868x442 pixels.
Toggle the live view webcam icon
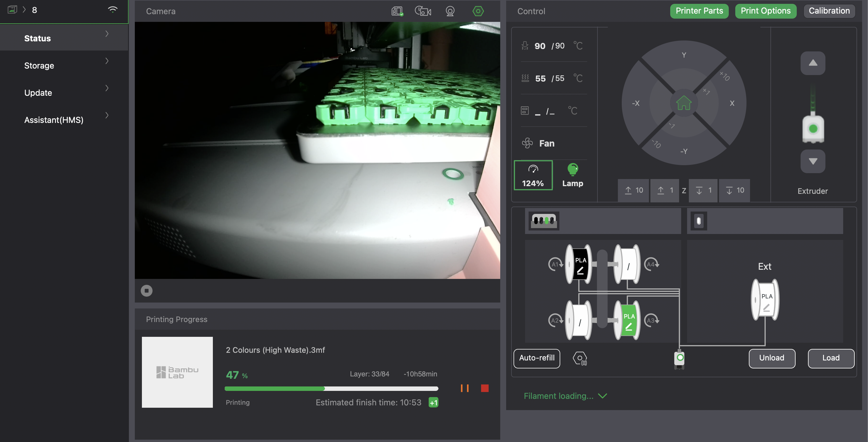[x=450, y=11]
